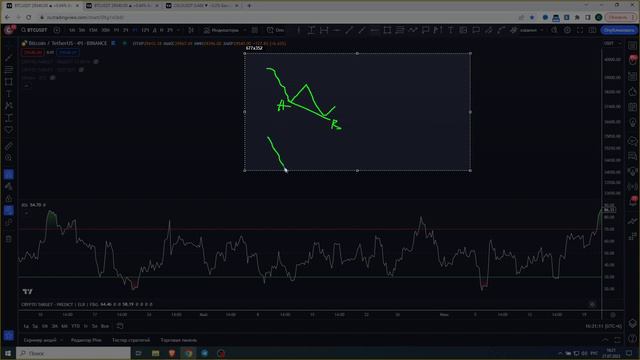Select the rectangle drawing tool in top toolbar
Screen dimensions: 640x360
pos(387,30)
